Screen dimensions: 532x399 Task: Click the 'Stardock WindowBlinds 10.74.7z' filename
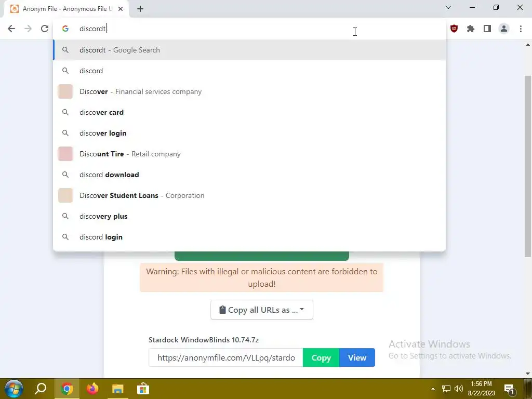204,340
